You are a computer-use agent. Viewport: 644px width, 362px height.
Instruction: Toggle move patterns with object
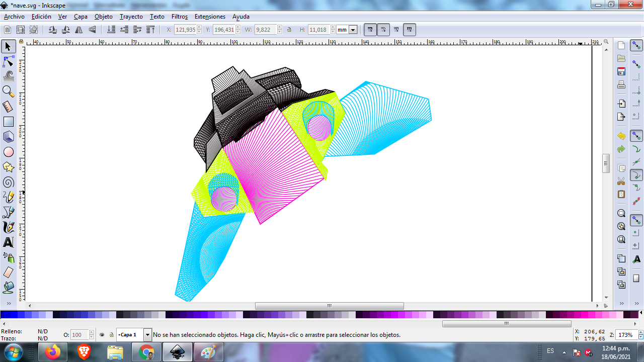click(x=410, y=30)
